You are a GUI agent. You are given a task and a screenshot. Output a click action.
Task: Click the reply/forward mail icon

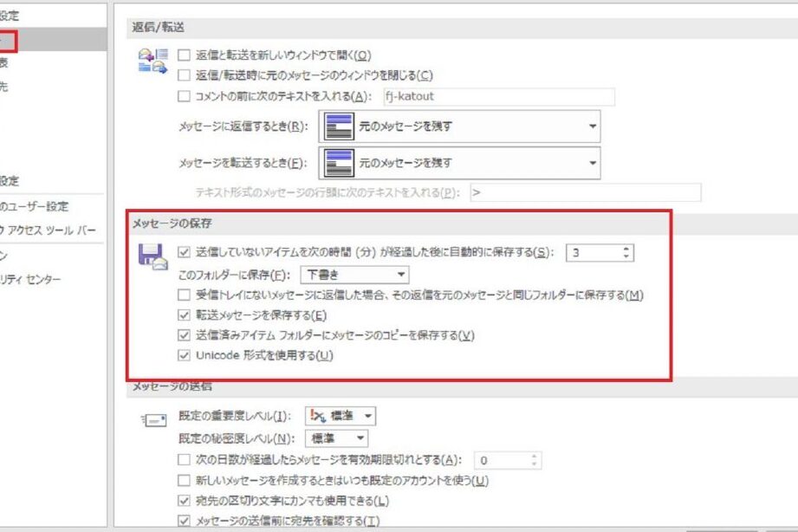pos(151,62)
